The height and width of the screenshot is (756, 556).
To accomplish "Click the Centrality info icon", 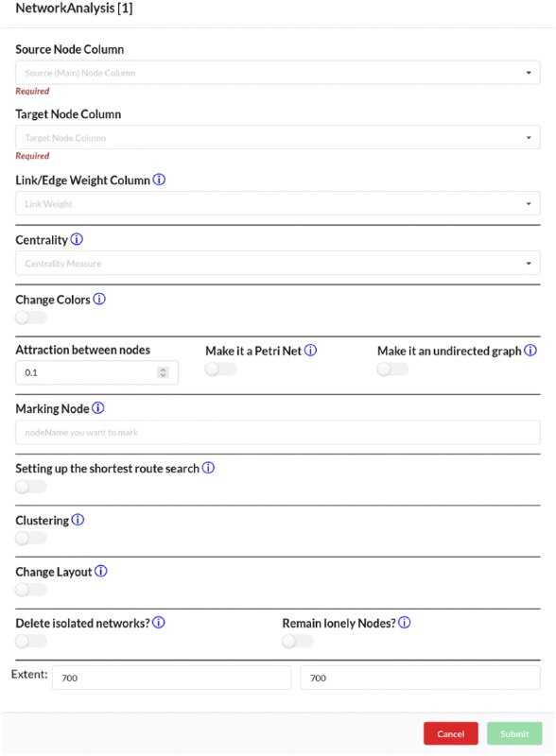I will tap(77, 239).
